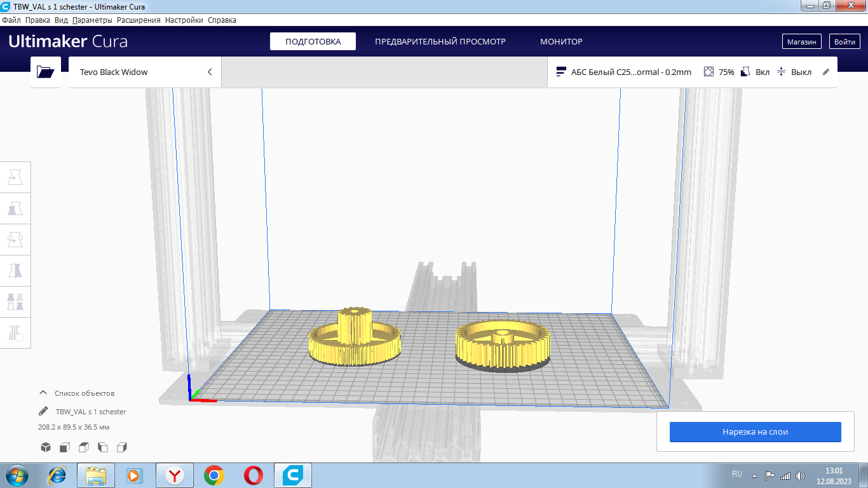Open the taskbar clock showing 13:01

tap(834, 475)
